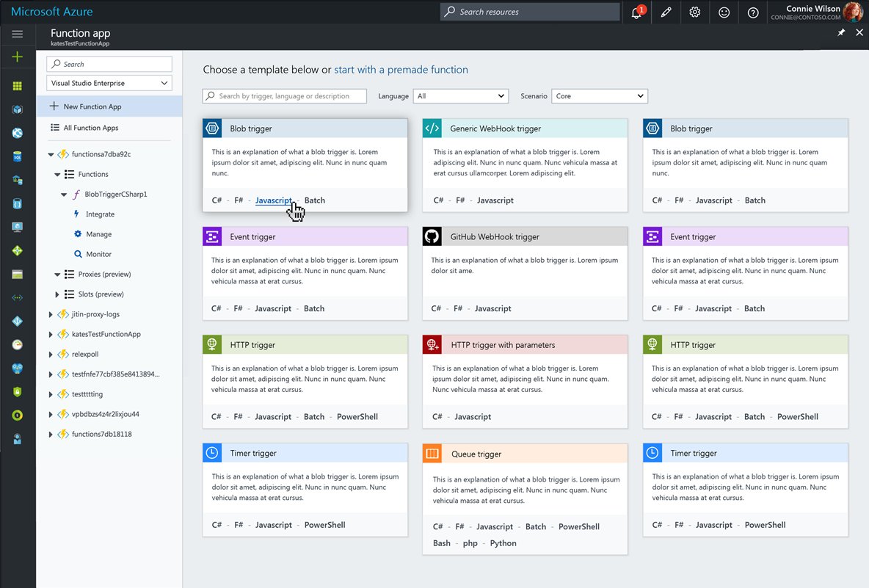Open Virtual networks dotted arrows icon
This screenshot has height=588, width=869.
coord(17,297)
